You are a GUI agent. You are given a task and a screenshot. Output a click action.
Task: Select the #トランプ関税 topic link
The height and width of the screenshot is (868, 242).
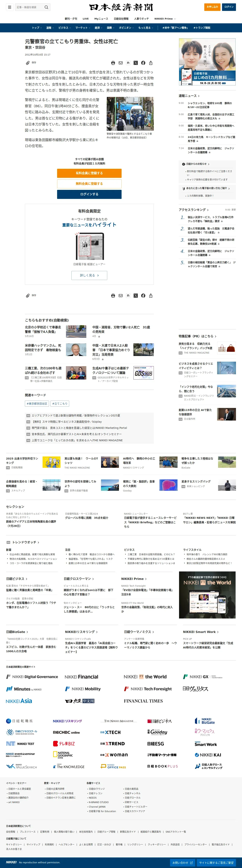click(202, 28)
